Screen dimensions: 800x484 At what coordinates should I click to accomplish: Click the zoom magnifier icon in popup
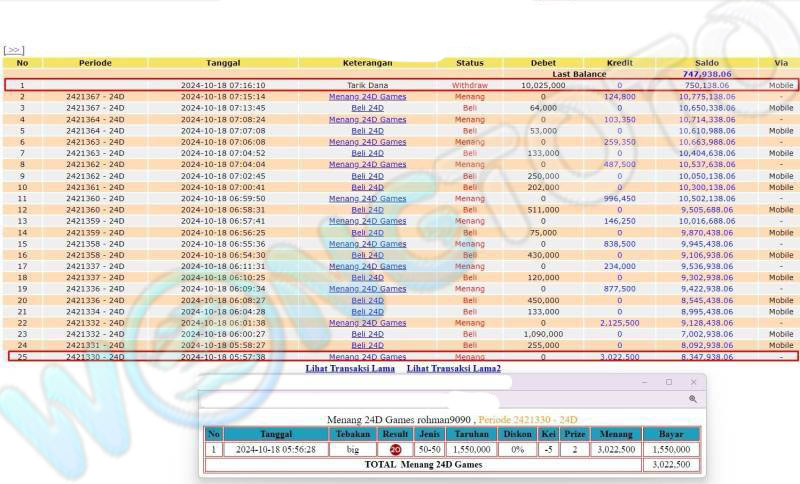pos(692,399)
